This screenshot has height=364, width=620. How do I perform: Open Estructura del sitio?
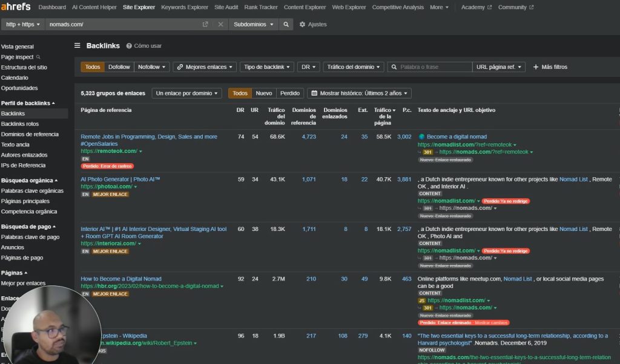point(24,68)
